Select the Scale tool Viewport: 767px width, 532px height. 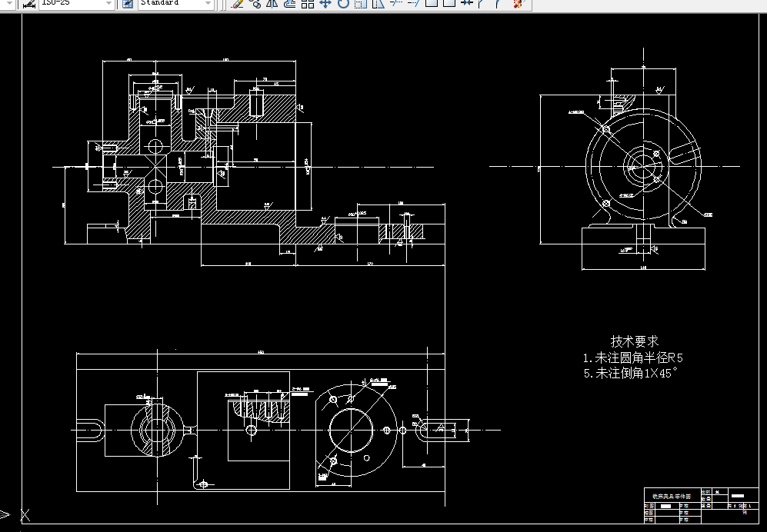[361, 3]
